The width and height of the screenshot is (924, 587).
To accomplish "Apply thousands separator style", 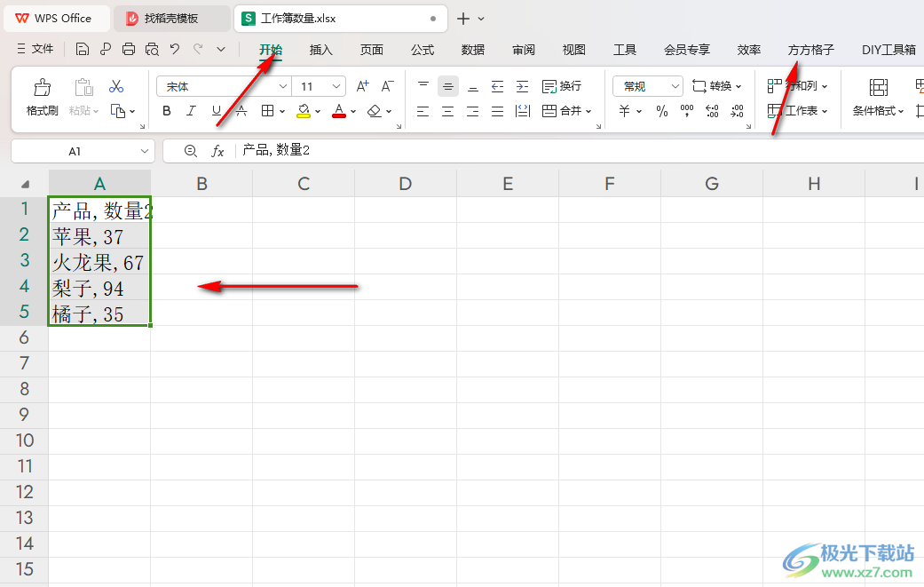I will pos(686,111).
